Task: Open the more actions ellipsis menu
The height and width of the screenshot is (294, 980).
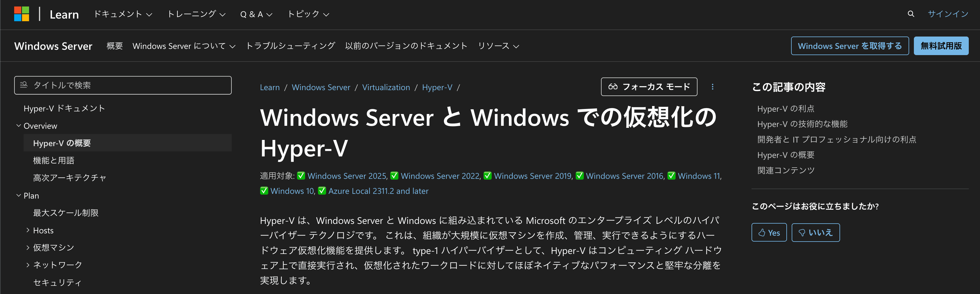Action: [x=712, y=87]
